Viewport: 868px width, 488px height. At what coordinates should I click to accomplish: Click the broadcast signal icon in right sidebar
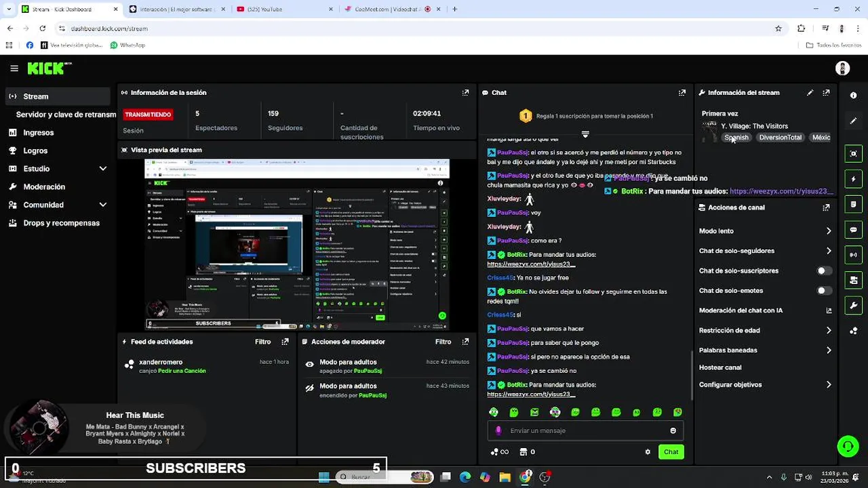click(853, 255)
